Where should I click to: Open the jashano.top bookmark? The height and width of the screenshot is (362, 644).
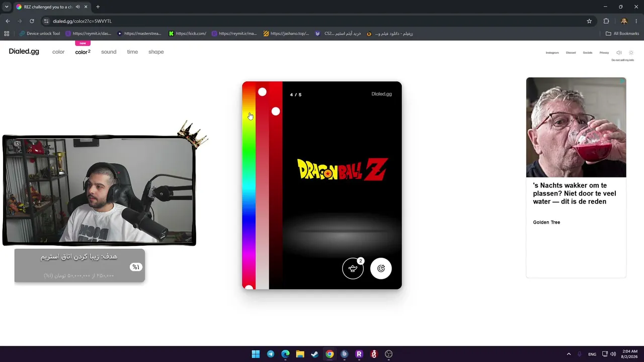point(286,34)
